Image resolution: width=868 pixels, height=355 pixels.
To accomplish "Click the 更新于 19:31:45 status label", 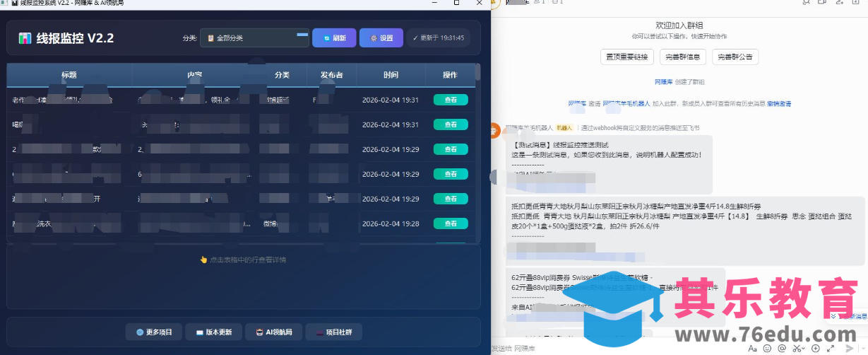I will click(439, 38).
